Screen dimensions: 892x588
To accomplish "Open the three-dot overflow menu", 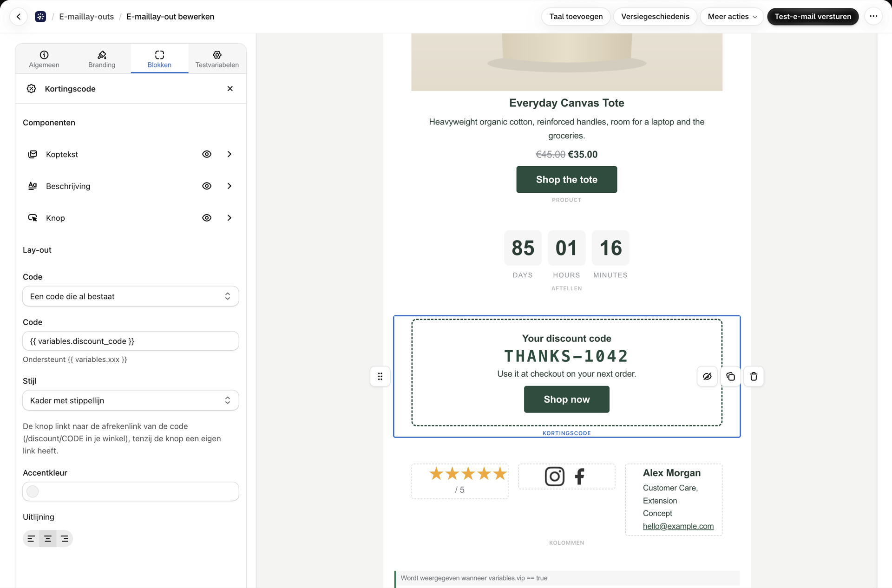I will point(873,17).
